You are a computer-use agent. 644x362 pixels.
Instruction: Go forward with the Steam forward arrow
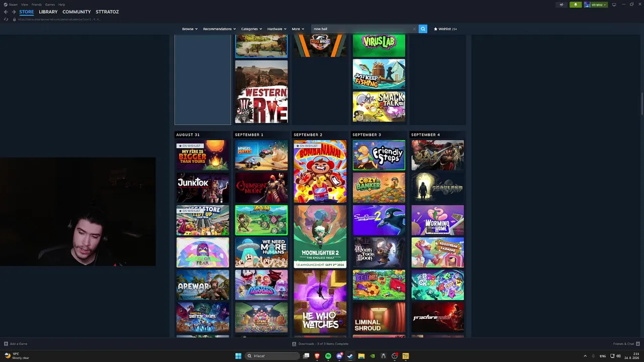(14, 12)
